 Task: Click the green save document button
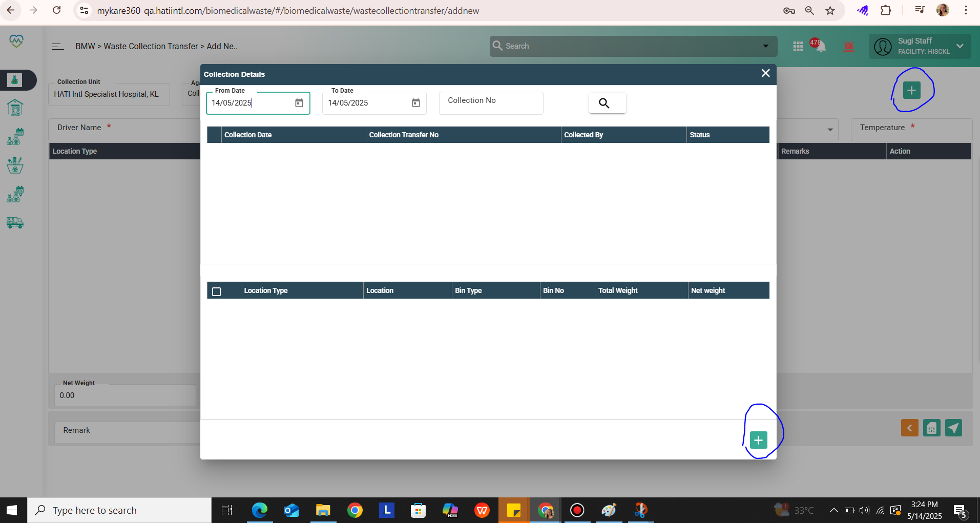point(931,428)
